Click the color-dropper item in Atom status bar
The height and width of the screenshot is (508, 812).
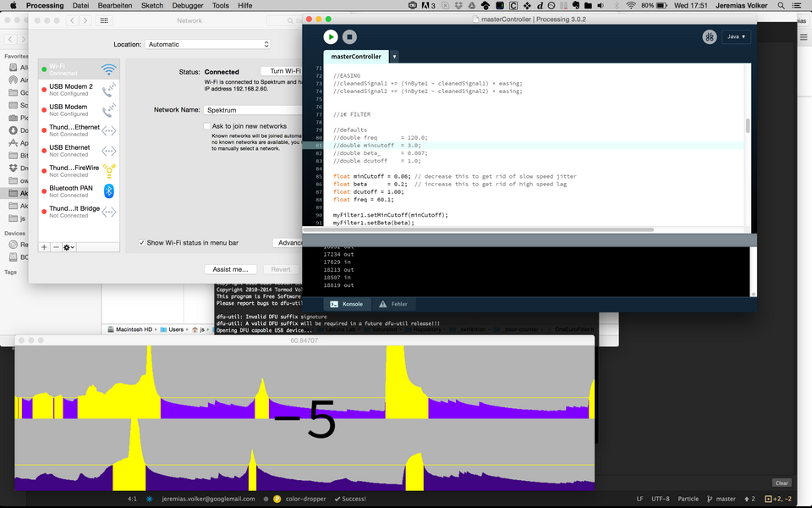(305, 499)
